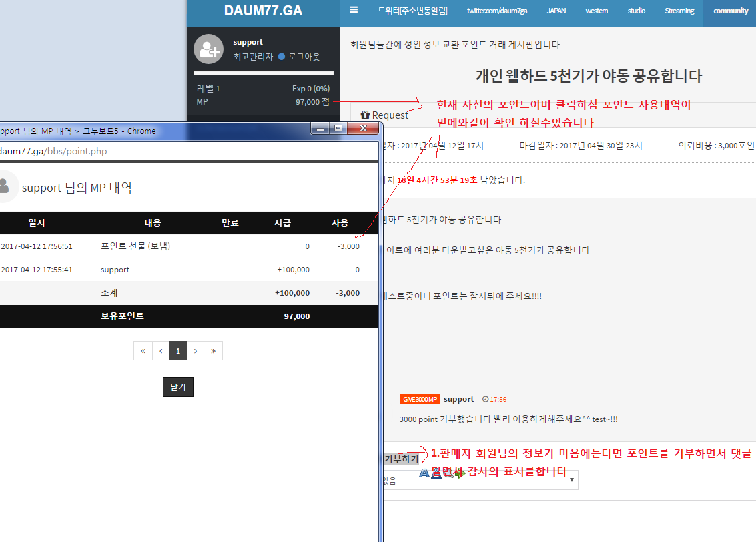
Task: Go to first page with « button
Action: [x=143, y=351]
